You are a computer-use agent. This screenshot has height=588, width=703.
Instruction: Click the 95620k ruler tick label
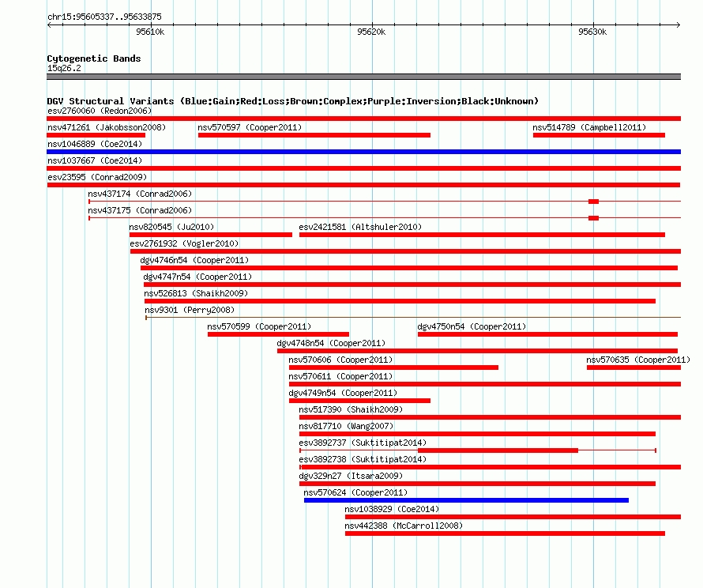point(371,32)
